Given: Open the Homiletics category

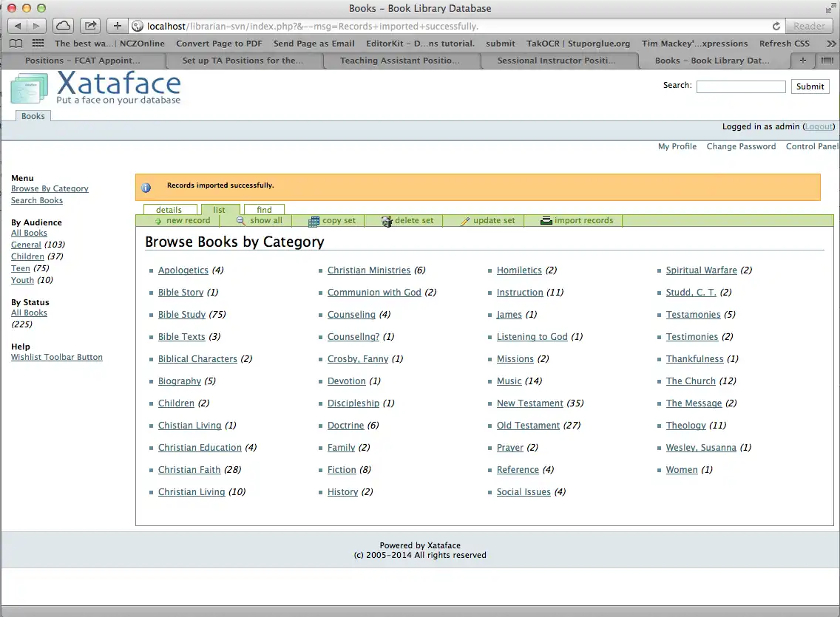Looking at the screenshot, I should (x=519, y=270).
